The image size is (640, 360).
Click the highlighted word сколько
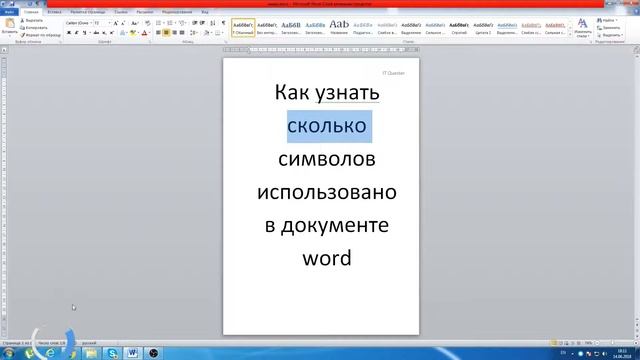pos(327,126)
